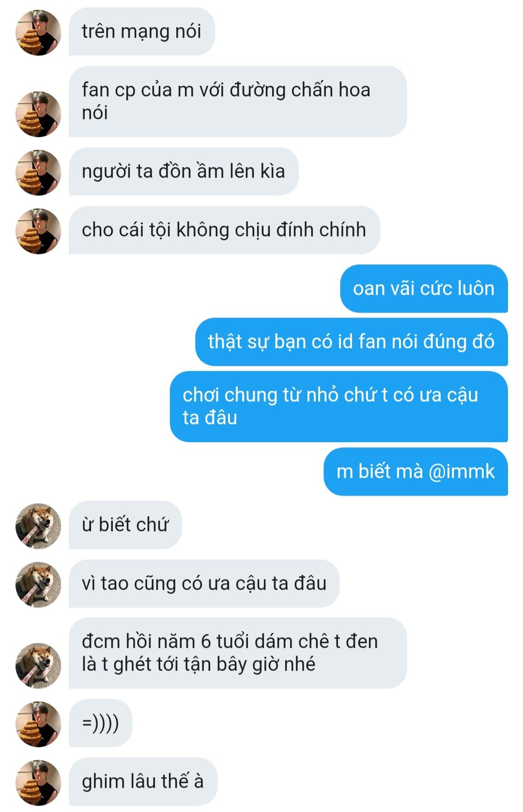Select 'fan cp của m với đường chấn hoa' bubble
This screenshot has width=523, height=812.
click(237, 101)
